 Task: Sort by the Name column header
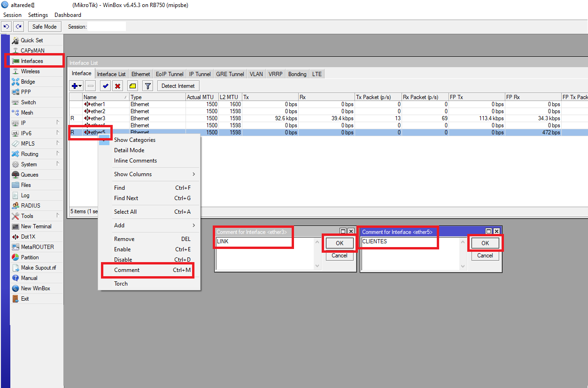click(106, 97)
